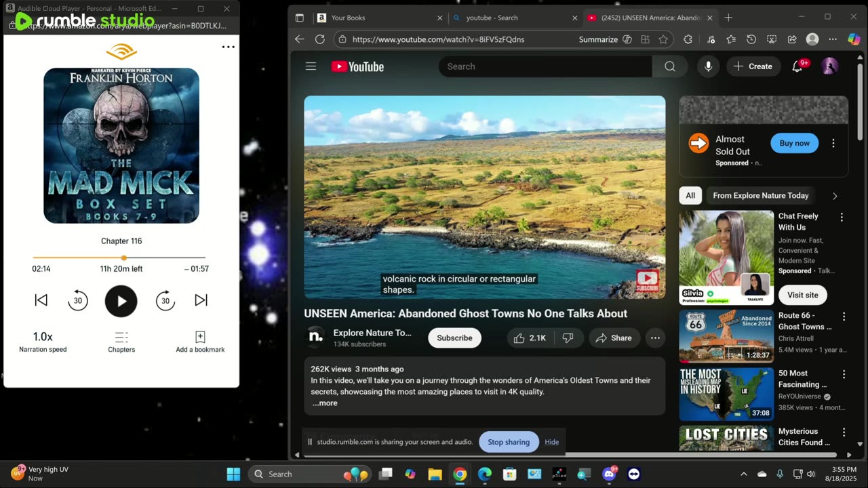Open Route 66 Ghost Towns video thumbnail
The width and height of the screenshot is (868, 488).
coord(726,336)
